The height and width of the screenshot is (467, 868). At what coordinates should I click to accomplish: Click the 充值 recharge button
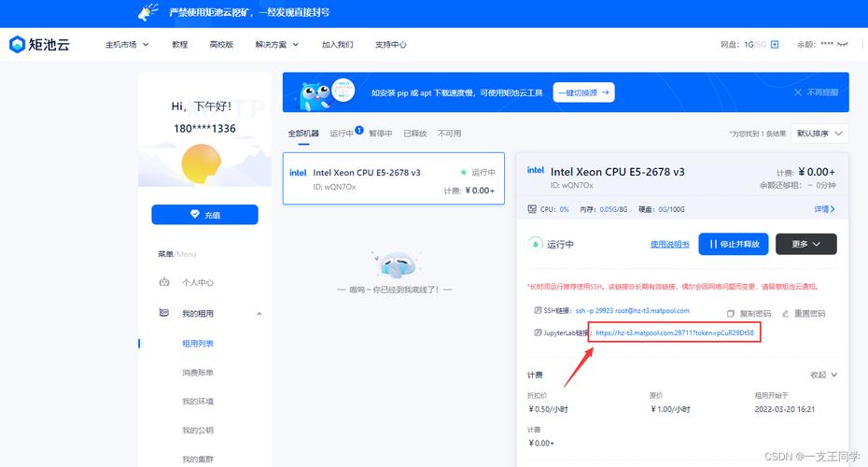(204, 215)
